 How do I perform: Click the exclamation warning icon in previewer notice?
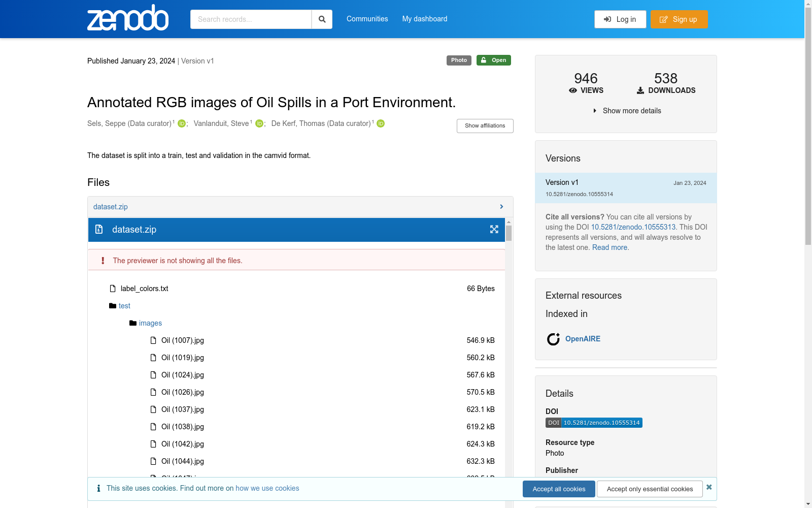pos(103,261)
